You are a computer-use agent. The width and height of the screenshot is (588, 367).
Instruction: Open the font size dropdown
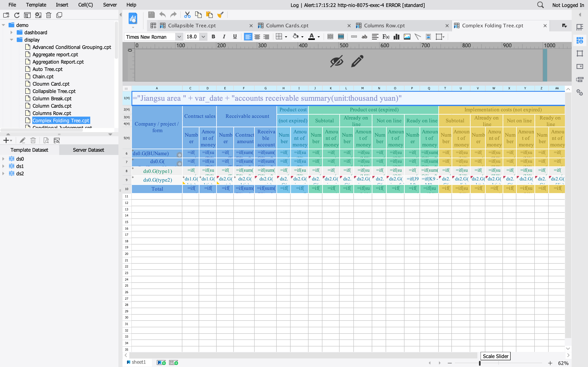coord(203,37)
